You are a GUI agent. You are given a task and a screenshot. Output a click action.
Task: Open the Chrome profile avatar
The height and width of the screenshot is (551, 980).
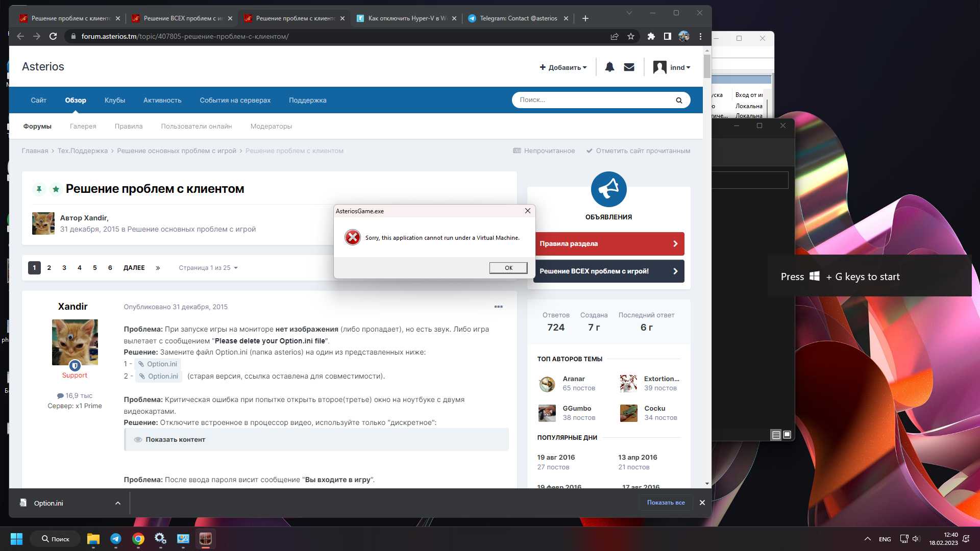click(x=684, y=36)
